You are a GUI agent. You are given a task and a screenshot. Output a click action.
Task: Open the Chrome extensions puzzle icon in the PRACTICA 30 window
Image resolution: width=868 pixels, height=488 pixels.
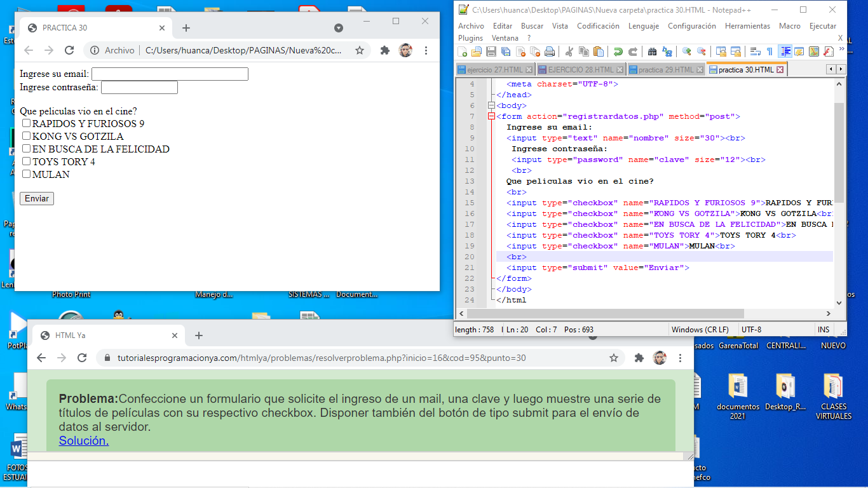tap(384, 50)
